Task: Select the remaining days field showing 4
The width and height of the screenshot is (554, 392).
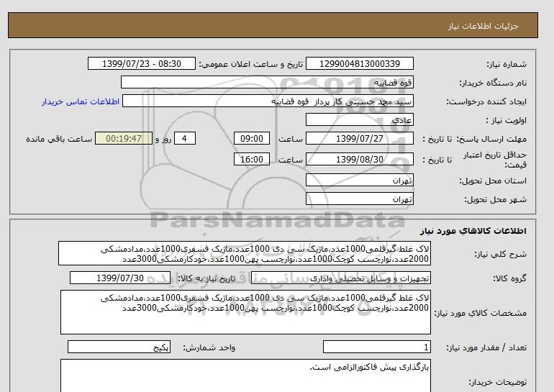Action: click(185, 138)
